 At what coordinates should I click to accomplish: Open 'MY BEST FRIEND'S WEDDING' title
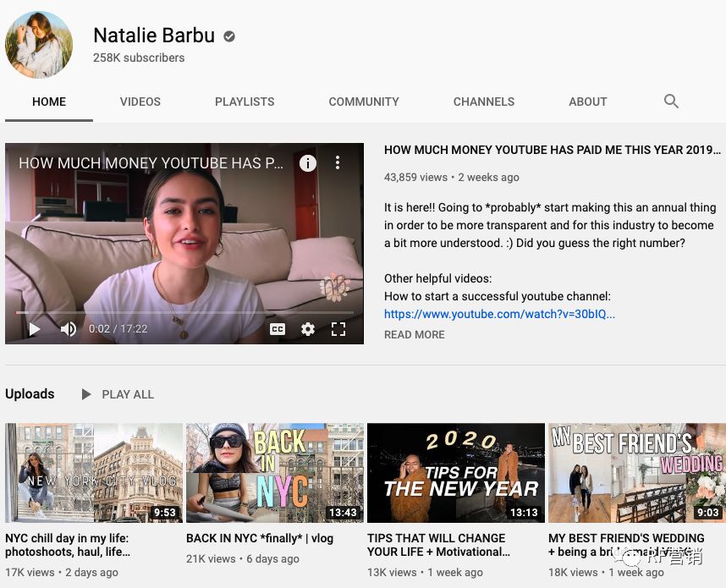pyautogui.click(x=626, y=545)
